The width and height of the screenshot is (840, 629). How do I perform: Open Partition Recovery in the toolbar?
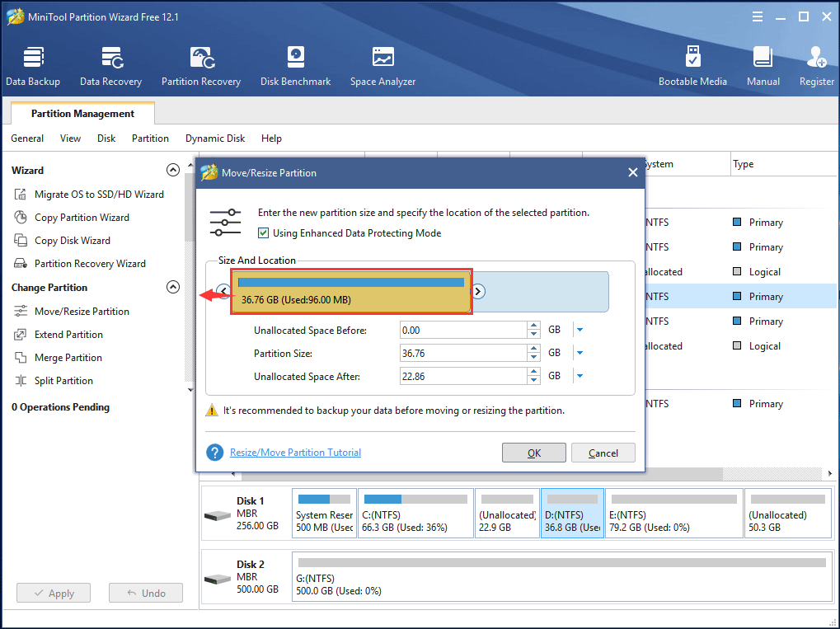[x=201, y=67]
